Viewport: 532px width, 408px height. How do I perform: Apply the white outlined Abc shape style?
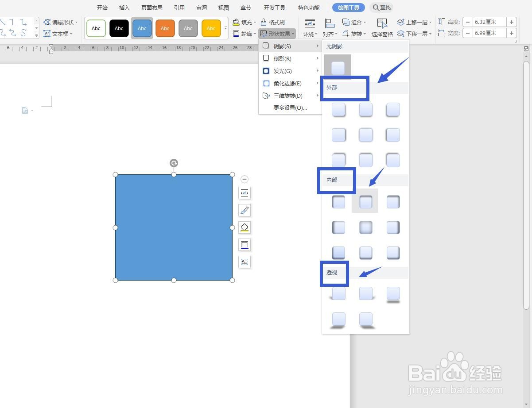(x=96, y=28)
